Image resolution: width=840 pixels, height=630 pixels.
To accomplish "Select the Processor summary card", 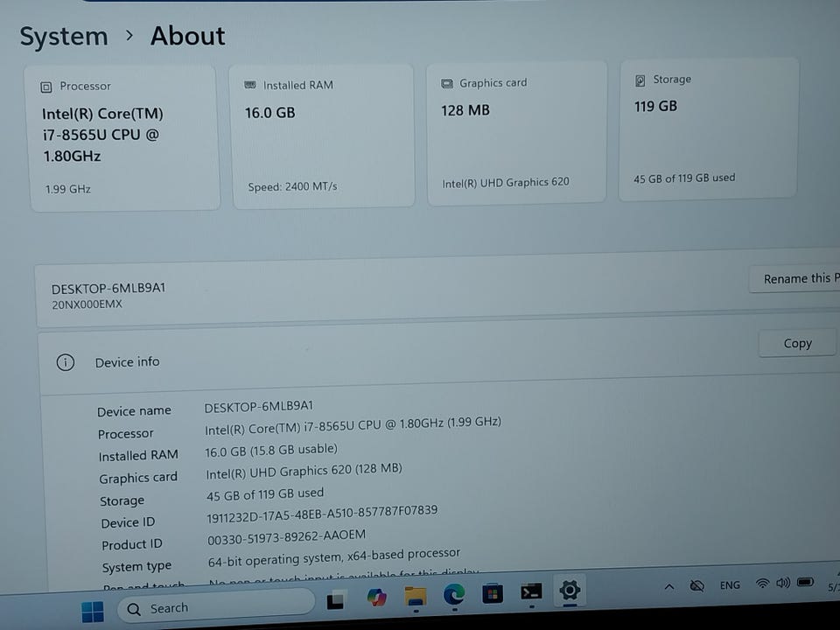I will point(124,138).
